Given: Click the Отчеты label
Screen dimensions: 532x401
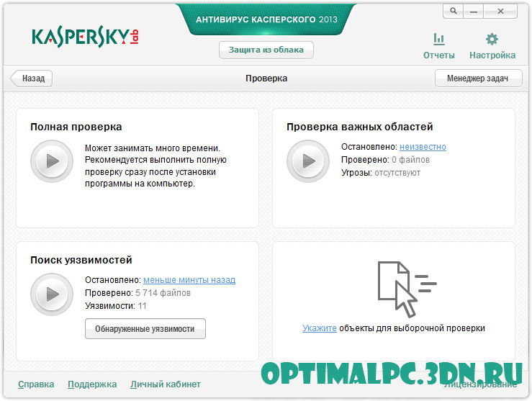Looking at the screenshot, I should pos(438,55).
